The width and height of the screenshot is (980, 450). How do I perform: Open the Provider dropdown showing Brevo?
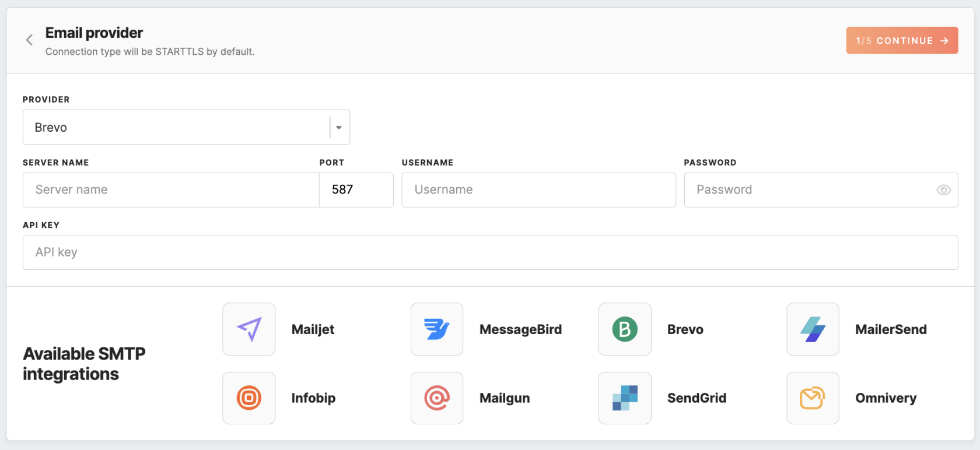click(x=186, y=127)
